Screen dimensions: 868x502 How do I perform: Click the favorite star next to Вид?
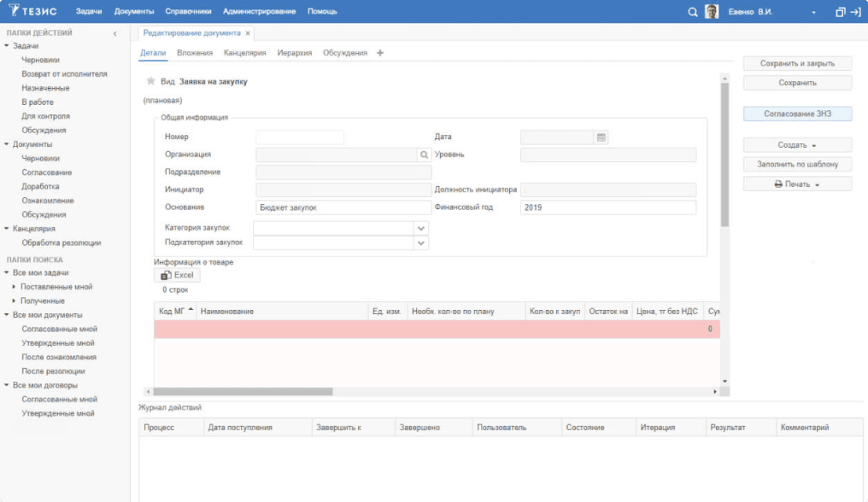click(x=150, y=81)
